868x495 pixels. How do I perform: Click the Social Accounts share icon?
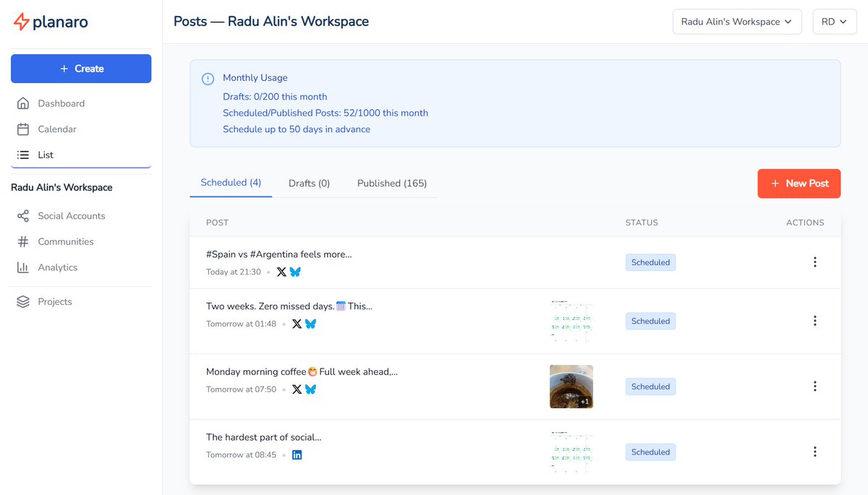(x=23, y=216)
